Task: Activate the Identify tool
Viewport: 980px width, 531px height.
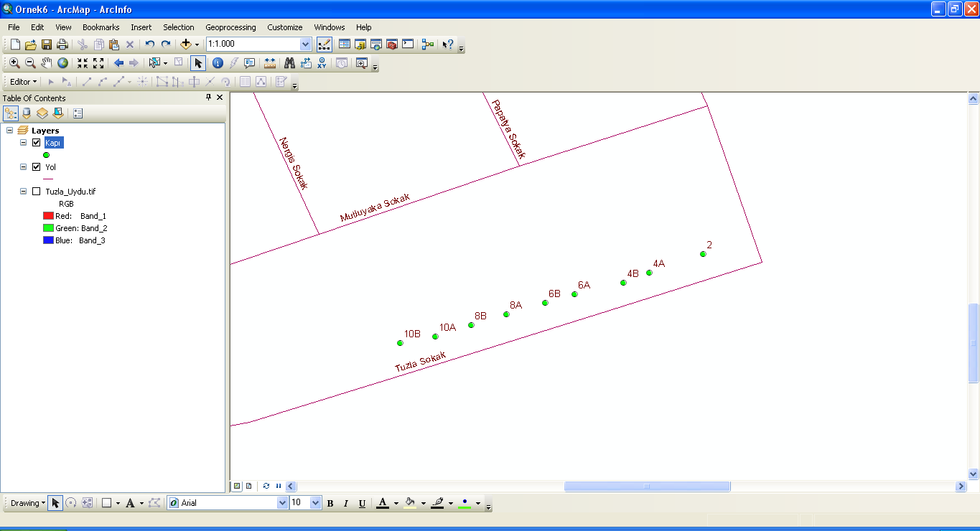Action: pos(218,63)
